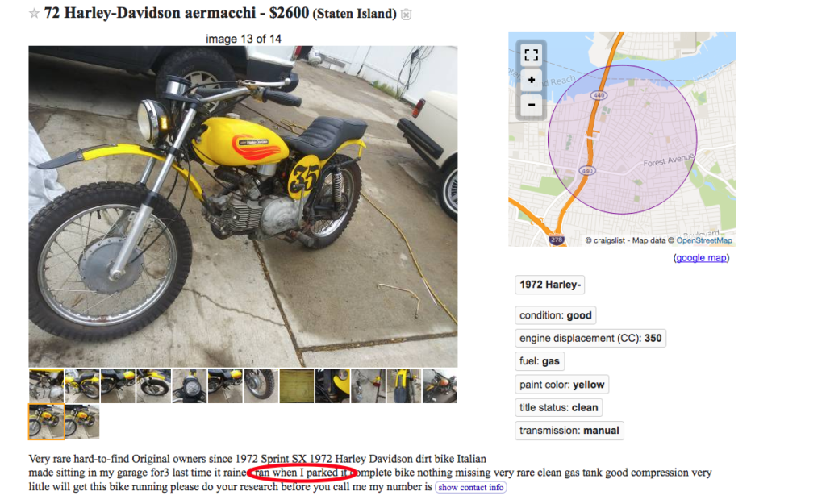Zoom in on the map
Screen dimensions: 826x504
point(531,80)
